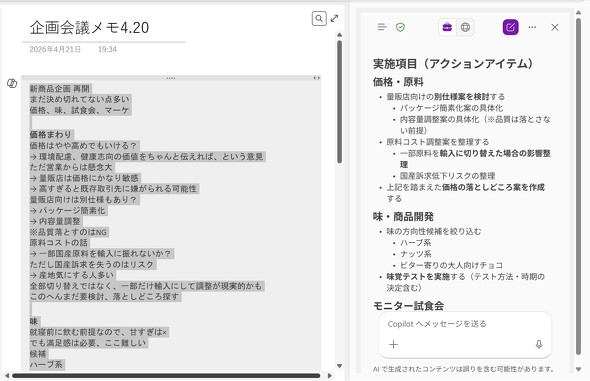Viewport: 590px width, 381px height.
Task: Click the horizontal scrollbar left arrow
Action: click(x=7, y=375)
